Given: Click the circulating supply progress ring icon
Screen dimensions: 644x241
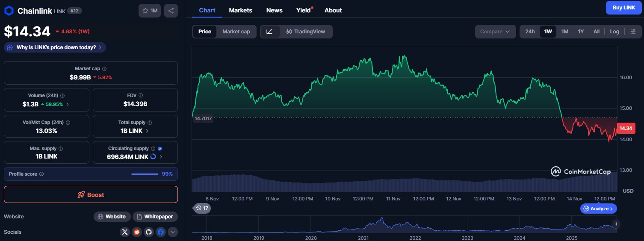Looking at the screenshot, I should pos(153,157).
